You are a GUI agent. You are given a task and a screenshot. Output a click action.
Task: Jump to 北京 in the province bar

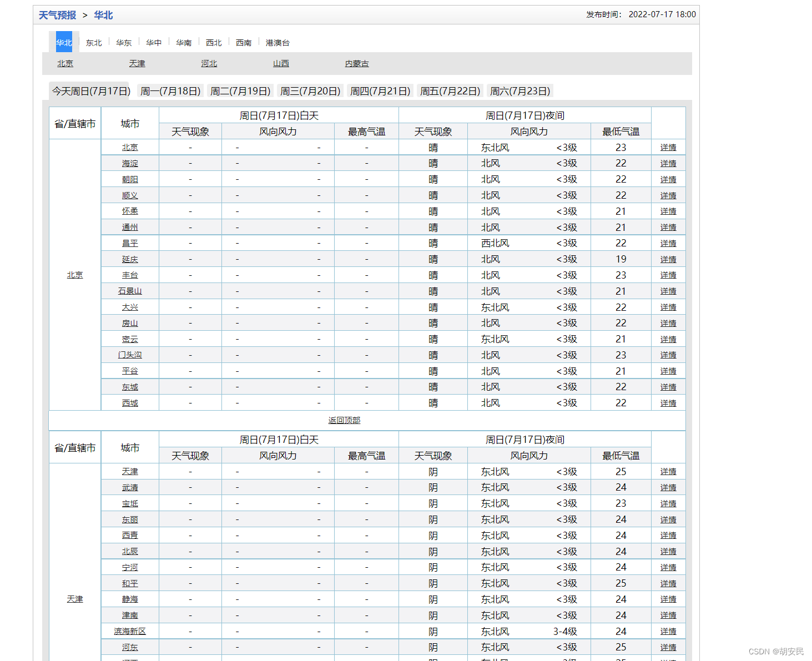click(x=65, y=64)
